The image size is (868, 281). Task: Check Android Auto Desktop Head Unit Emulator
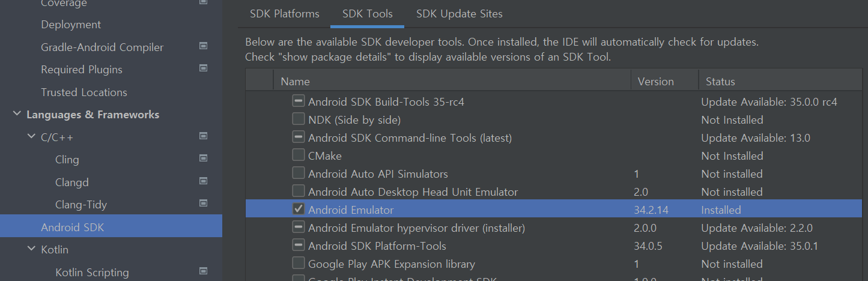(298, 191)
